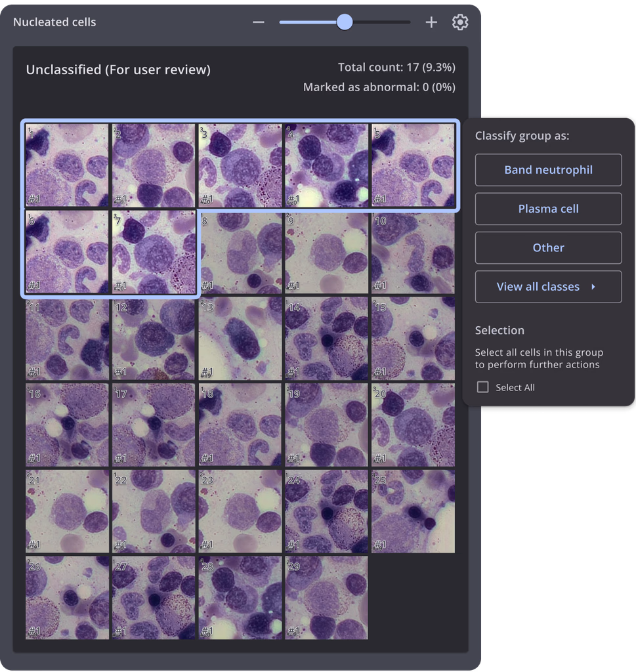Select cell thumbnail number 12
The image size is (636, 672).
(x=154, y=339)
